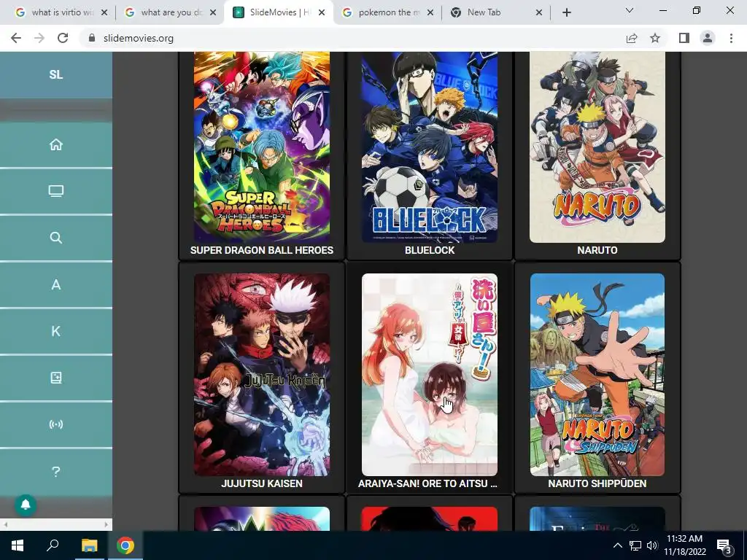Open the book-style sidebar icon
Image resolution: width=747 pixels, height=560 pixels.
click(x=55, y=378)
